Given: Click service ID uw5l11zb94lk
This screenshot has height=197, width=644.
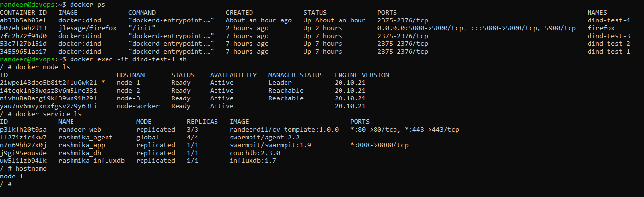Looking at the screenshot, I should 23,161.
